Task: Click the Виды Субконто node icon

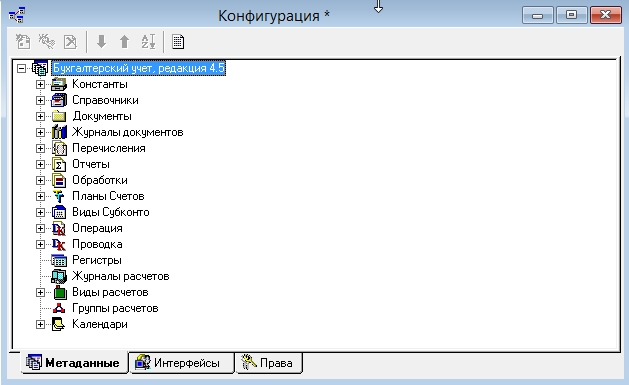Action: [59, 212]
